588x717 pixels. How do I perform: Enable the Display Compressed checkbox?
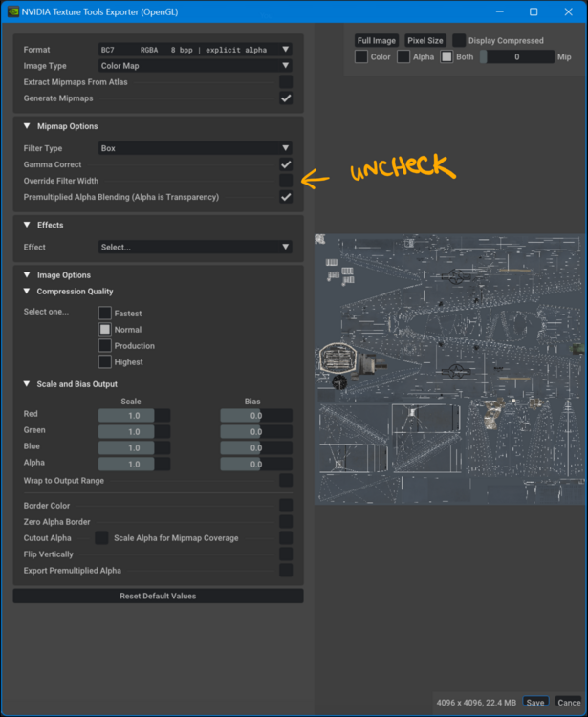[x=459, y=40]
